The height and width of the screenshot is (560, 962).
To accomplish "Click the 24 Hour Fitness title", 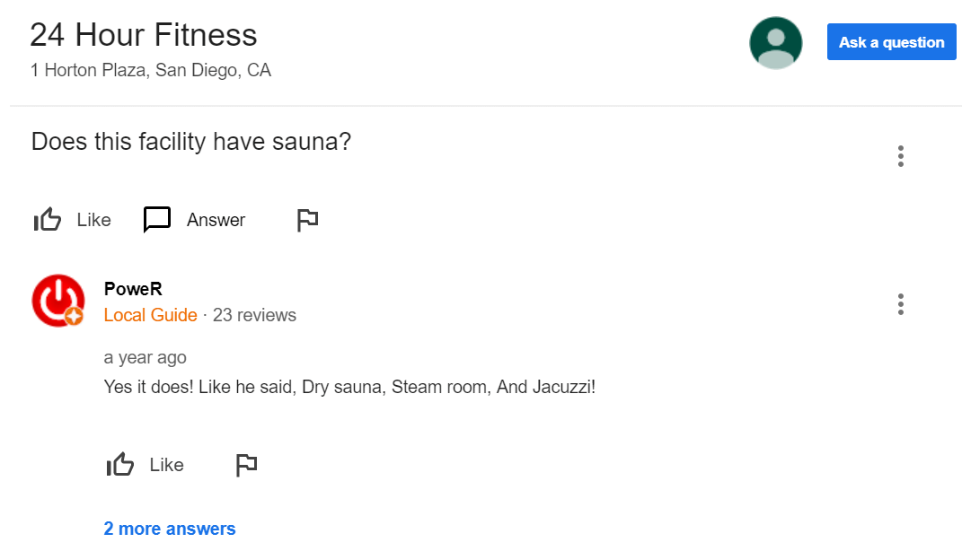I will pos(144,35).
